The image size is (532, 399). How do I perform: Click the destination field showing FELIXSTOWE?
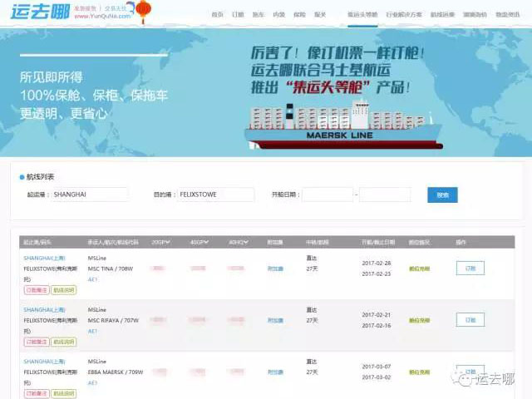pos(214,195)
